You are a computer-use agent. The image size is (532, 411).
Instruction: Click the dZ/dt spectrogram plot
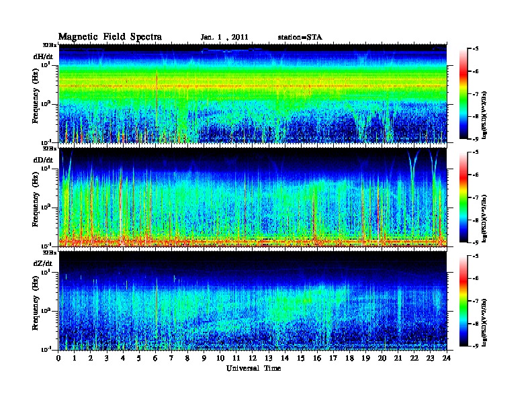[253, 300]
